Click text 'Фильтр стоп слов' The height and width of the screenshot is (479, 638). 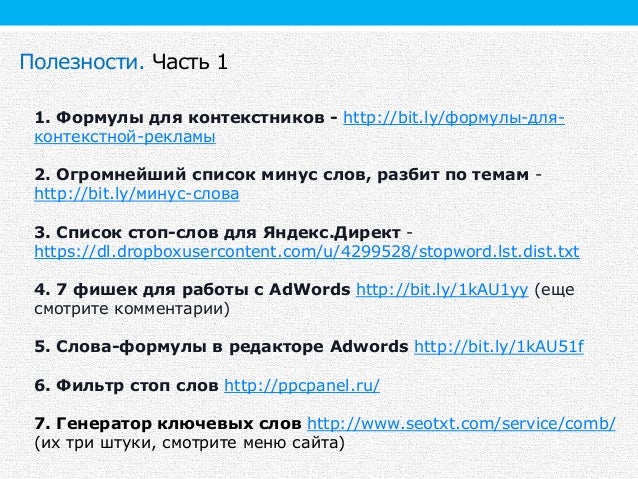point(137,385)
